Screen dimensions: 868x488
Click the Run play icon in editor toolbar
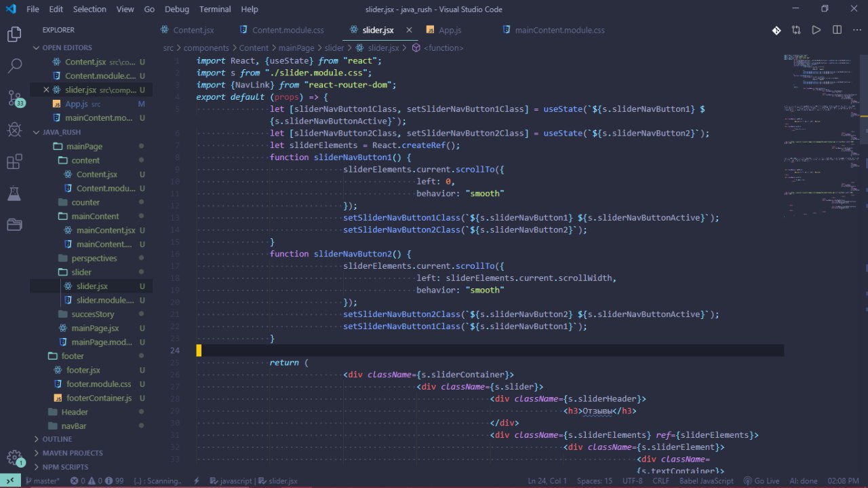pos(816,31)
